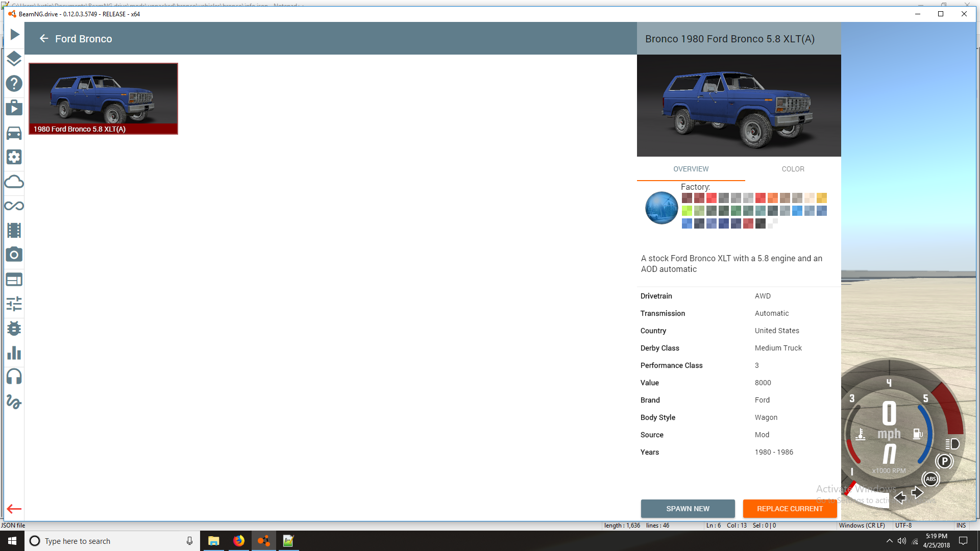Click the Drivetrain value AWD
980x551 pixels.
click(763, 296)
